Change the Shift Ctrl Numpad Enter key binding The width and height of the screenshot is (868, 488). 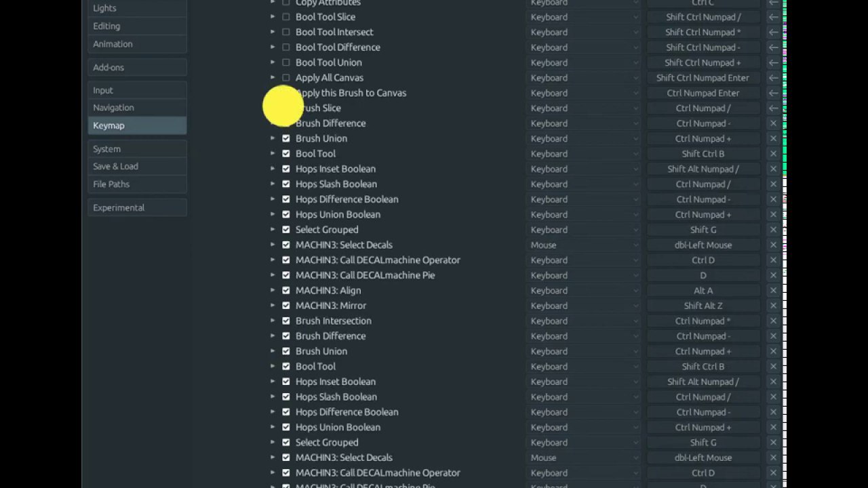coord(703,78)
